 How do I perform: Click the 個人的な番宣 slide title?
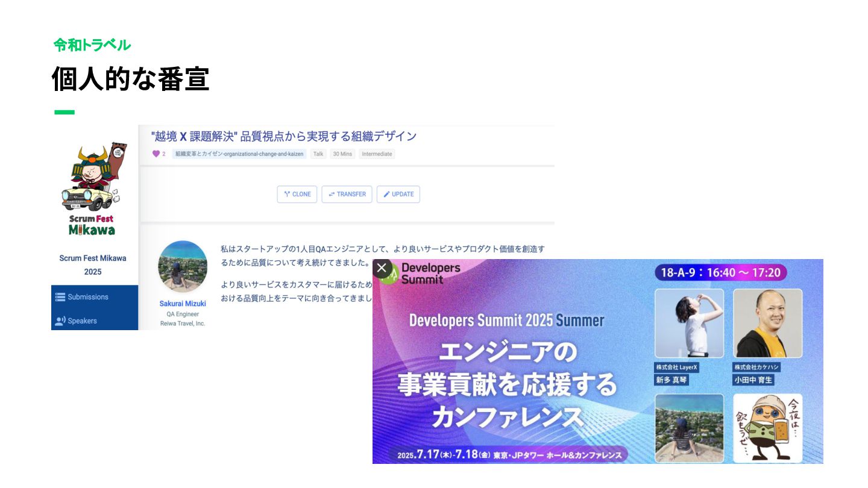point(131,80)
